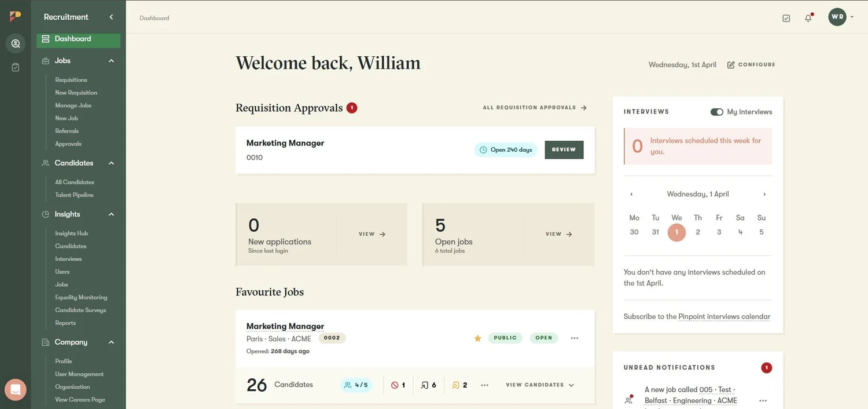The height and width of the screenshot is (409, 868).
Task: Click the Dashboard breadcrumb
Action: coord(155,19)
